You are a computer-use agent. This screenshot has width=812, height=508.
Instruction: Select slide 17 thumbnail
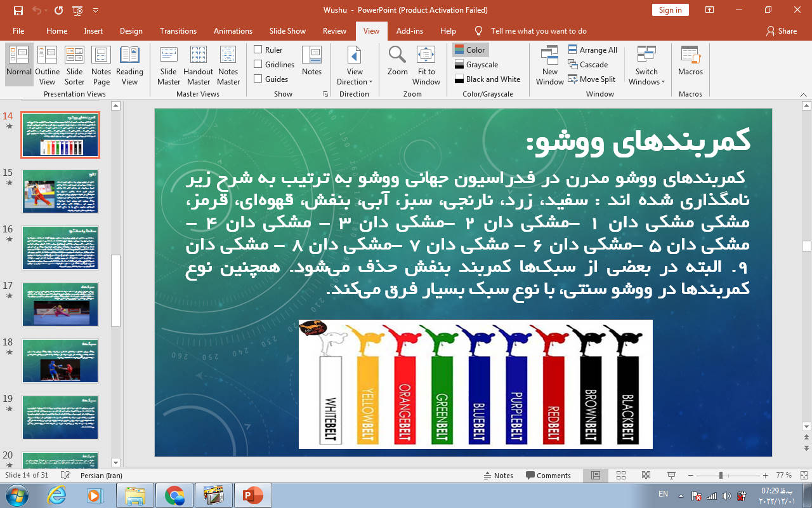60,304
